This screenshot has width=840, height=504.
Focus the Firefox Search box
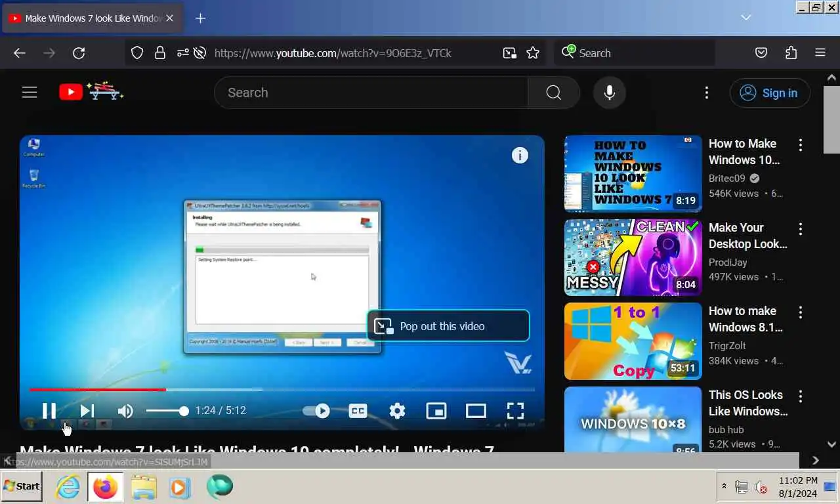point(635,53)
